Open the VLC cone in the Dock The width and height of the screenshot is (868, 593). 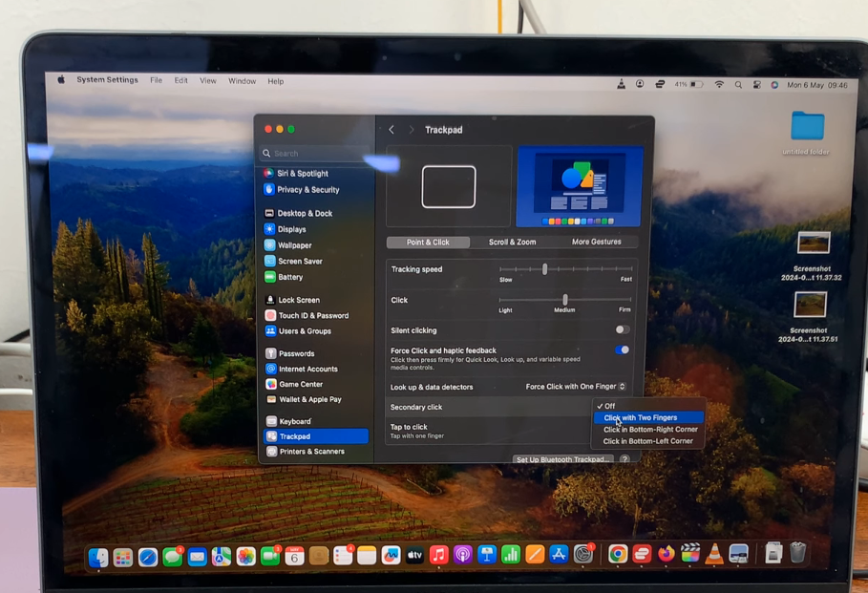(714, 553)
